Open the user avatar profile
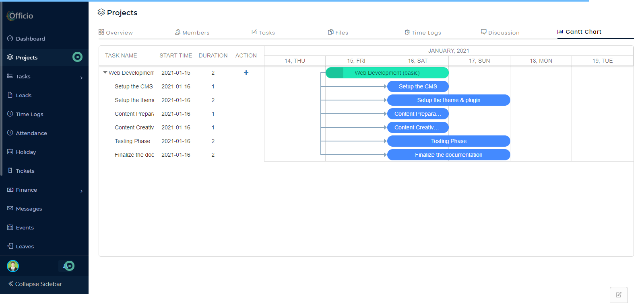Image resolution: width=644 pixels, height=303 pixels. (13, 266)
